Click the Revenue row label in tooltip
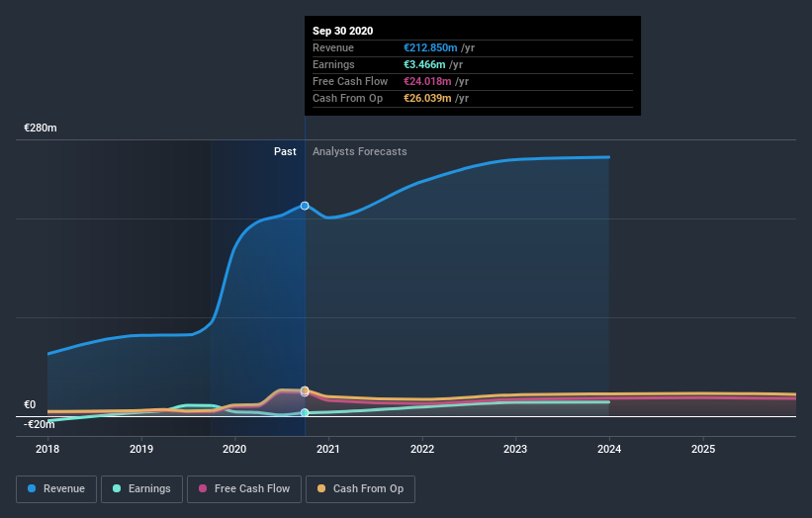This screenshot has width=812, height=518. coord(333,47)
